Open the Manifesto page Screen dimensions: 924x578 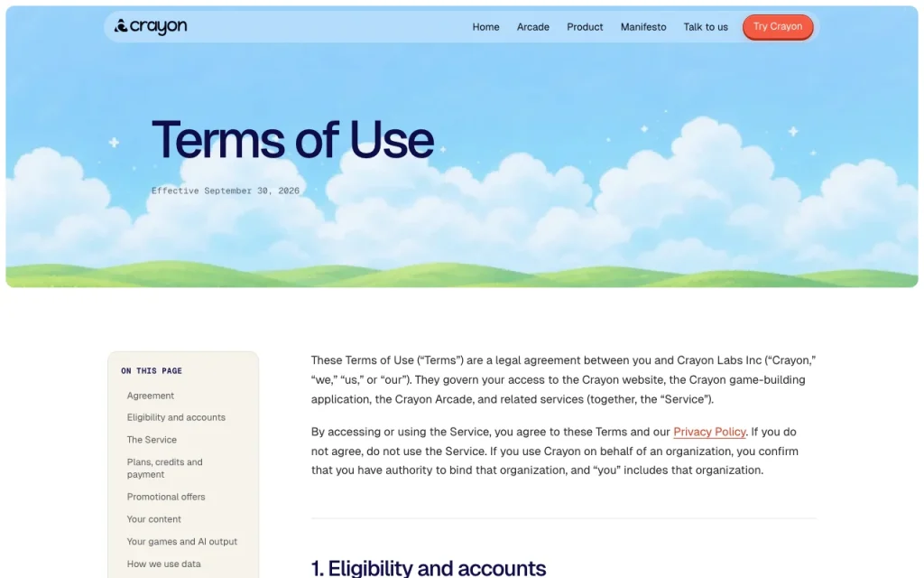point(642,27)
